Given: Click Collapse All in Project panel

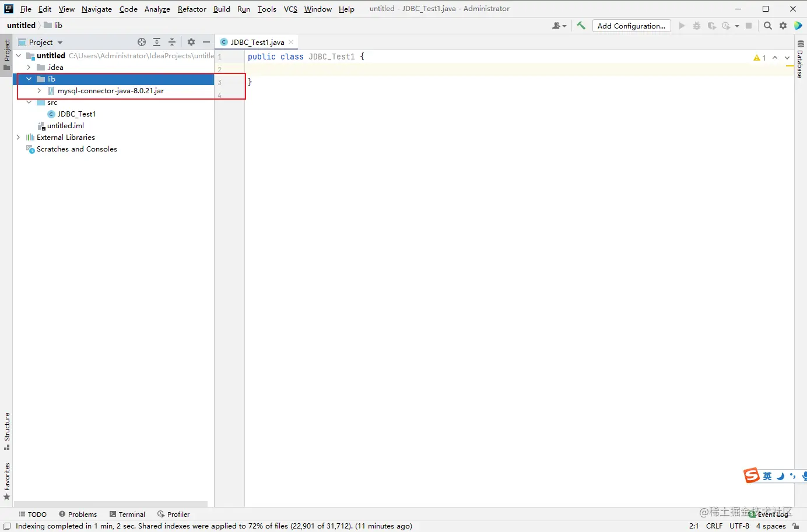Looking at the screenshot, I should click(172, 42).
